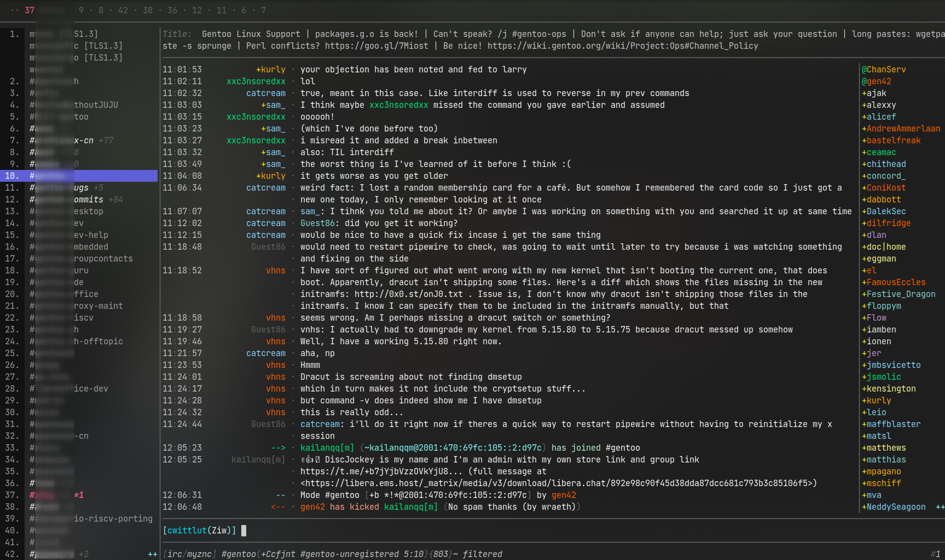Select +kensington in the nicklist
The image size is (945, 560).
(x=889, y=389)
